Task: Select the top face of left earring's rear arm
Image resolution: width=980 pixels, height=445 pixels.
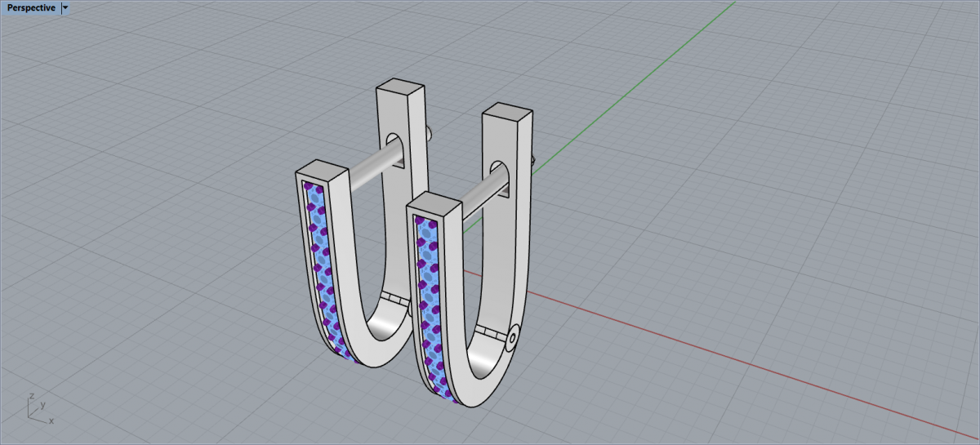Action: click(399, 88)
